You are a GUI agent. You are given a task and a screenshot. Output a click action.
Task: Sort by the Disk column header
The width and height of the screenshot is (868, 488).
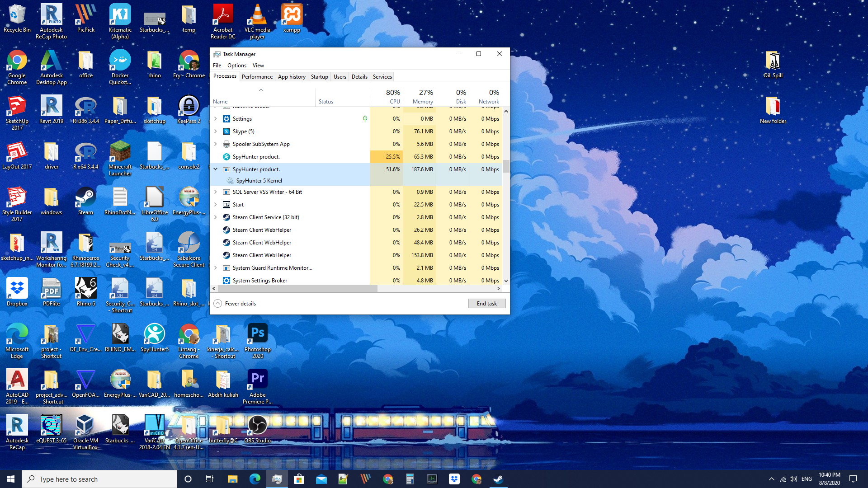(453, 97)
